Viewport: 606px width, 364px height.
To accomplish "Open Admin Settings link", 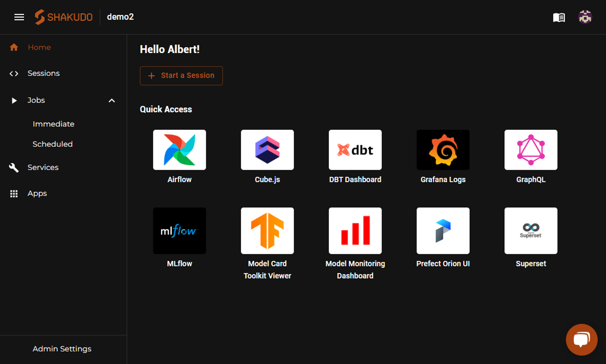I will coord(62,349).
